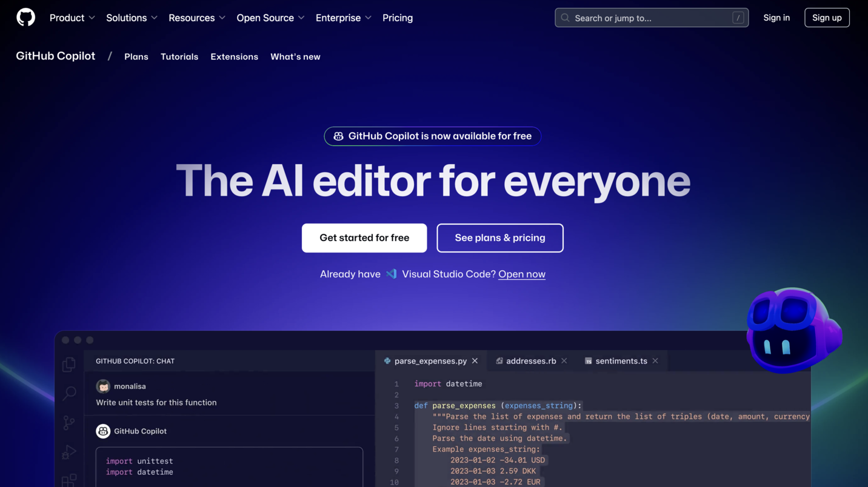Expand the Product dropdown menu
The image size is (868, 487).
[x=72, y=18]
